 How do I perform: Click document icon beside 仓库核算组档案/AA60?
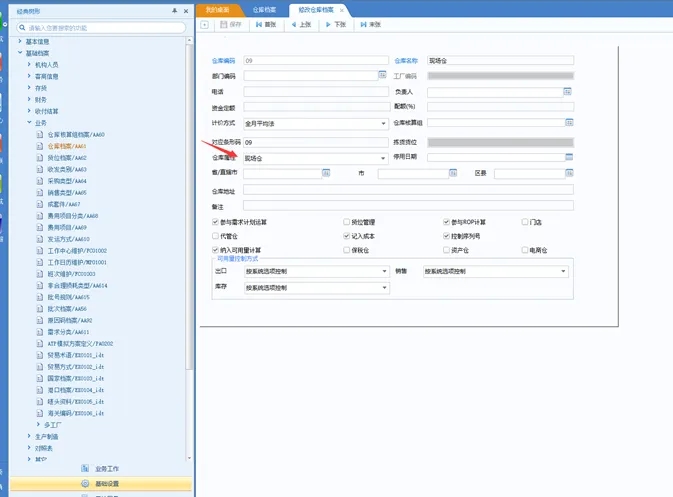tap(39, 134)
